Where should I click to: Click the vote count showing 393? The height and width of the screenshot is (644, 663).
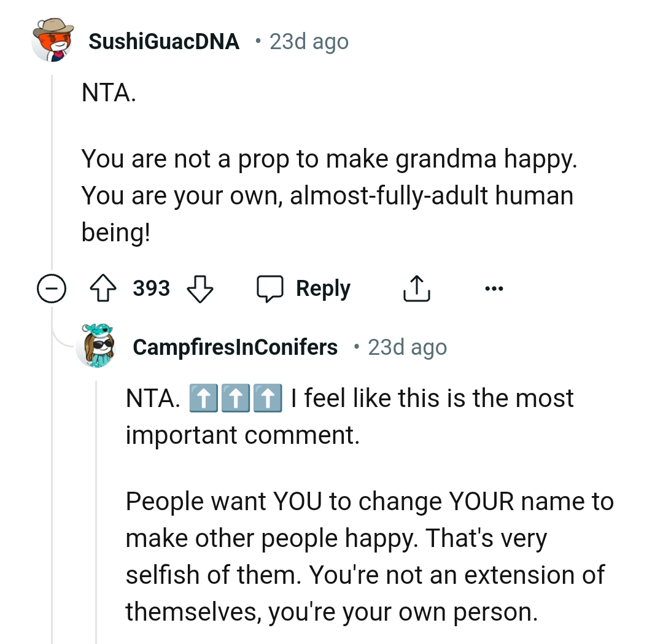coord(150,289)
